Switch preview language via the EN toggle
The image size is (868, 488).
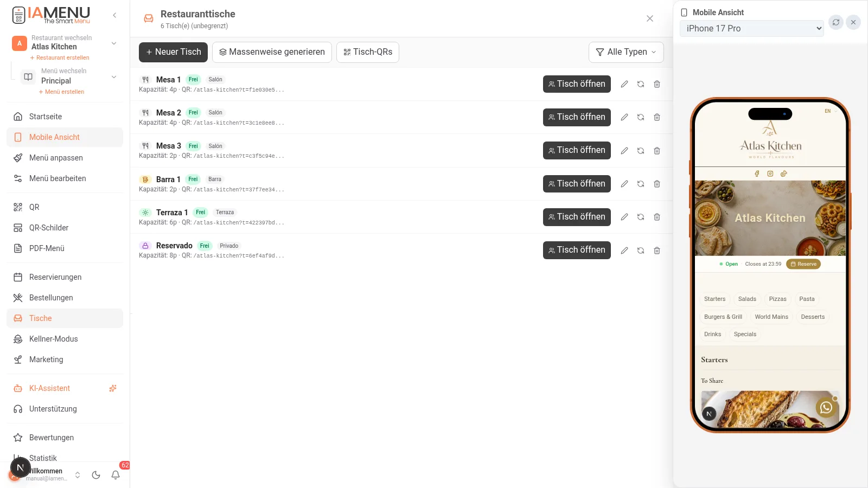point(827,111)
